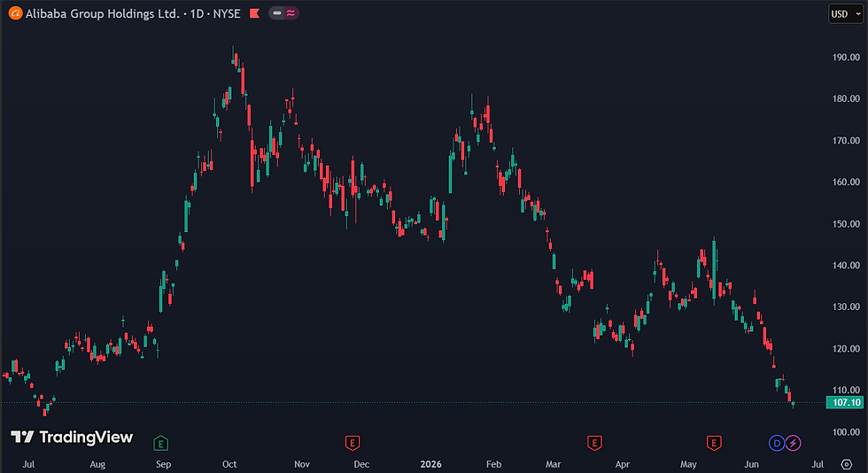The image size is (868, 473).
Task: Open chart settings gear icon
Action: pyautogui.click(x=847, y=464)
